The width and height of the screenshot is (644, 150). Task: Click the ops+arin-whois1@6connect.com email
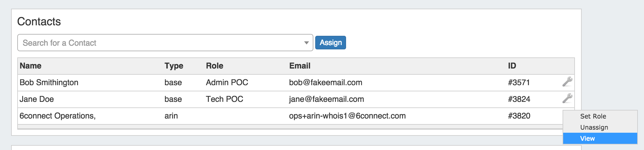347,116
